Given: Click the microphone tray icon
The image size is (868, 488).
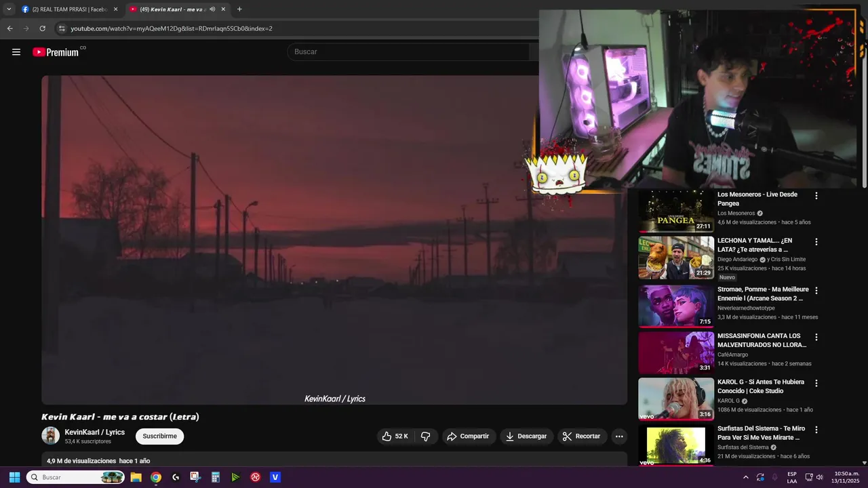Looking at the screenshot, I should pyautogui.click(x=775, y=477).
